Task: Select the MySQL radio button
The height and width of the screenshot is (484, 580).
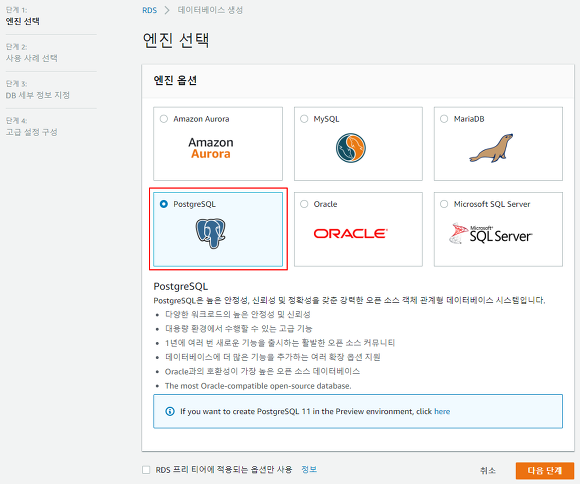Action: (304, 119)
